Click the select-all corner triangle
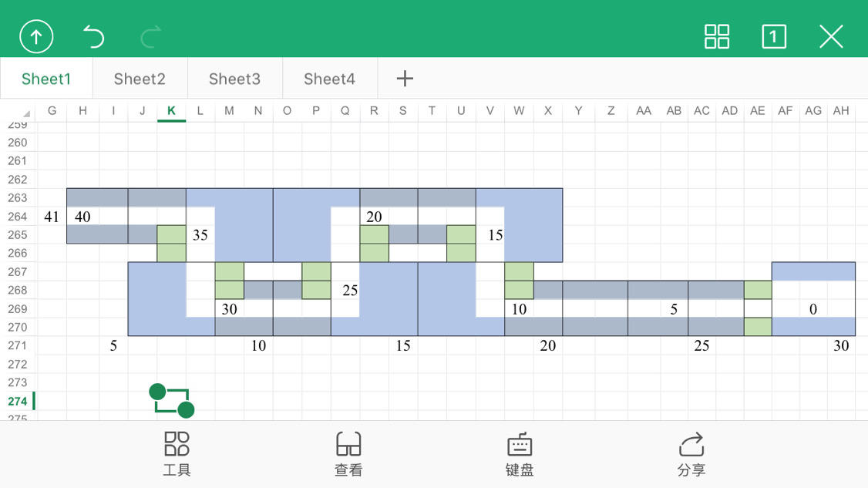 point(25,113)
